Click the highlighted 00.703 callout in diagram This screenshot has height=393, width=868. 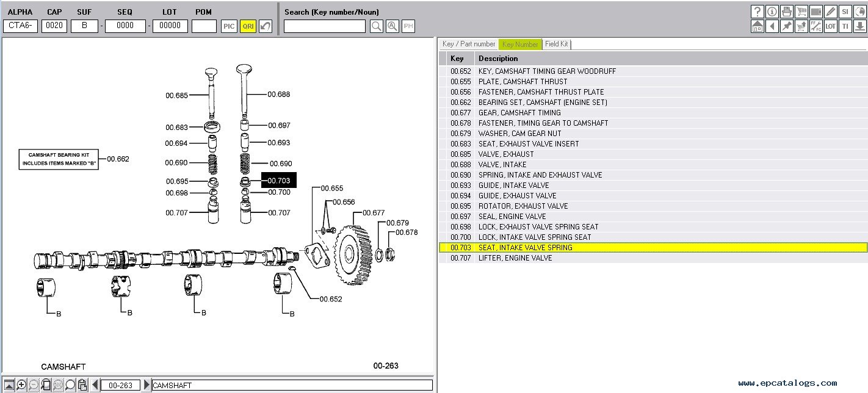point(279,180)
